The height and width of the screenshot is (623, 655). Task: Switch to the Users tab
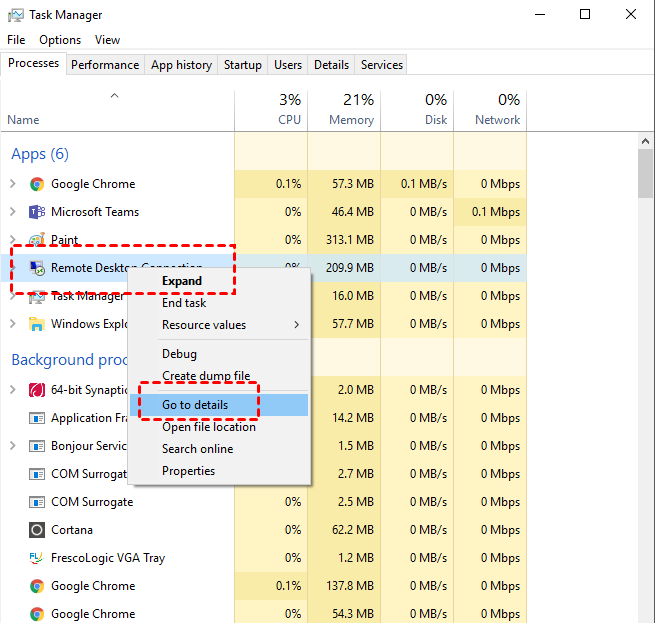click(288, 65)
